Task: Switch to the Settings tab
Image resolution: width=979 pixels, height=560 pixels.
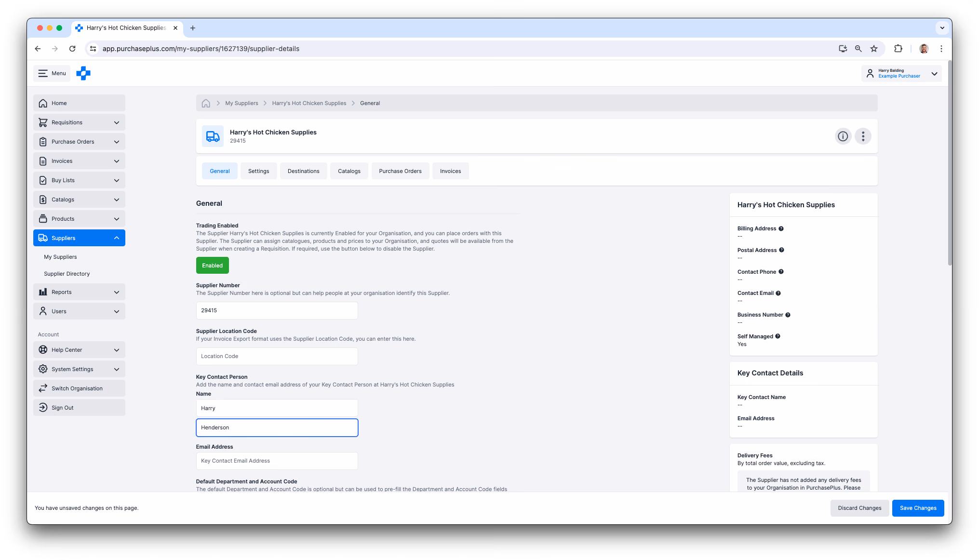Action: (x=259, y=171)
